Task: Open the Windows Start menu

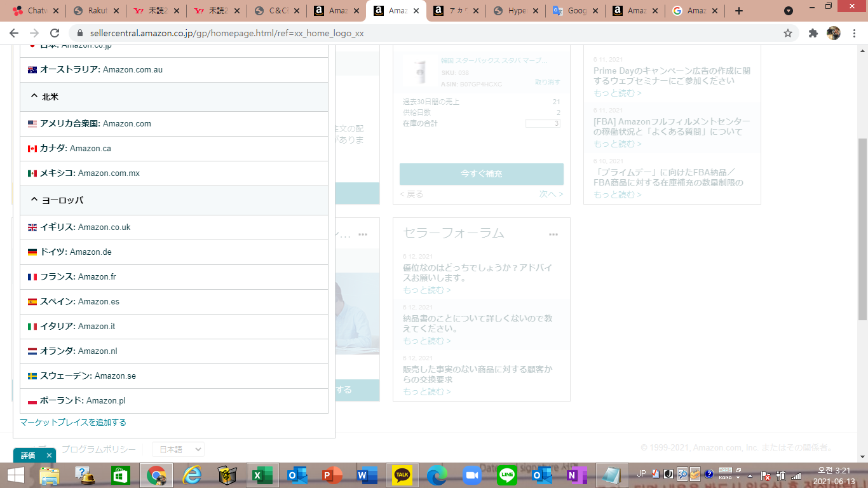Action: pos(15,475)
